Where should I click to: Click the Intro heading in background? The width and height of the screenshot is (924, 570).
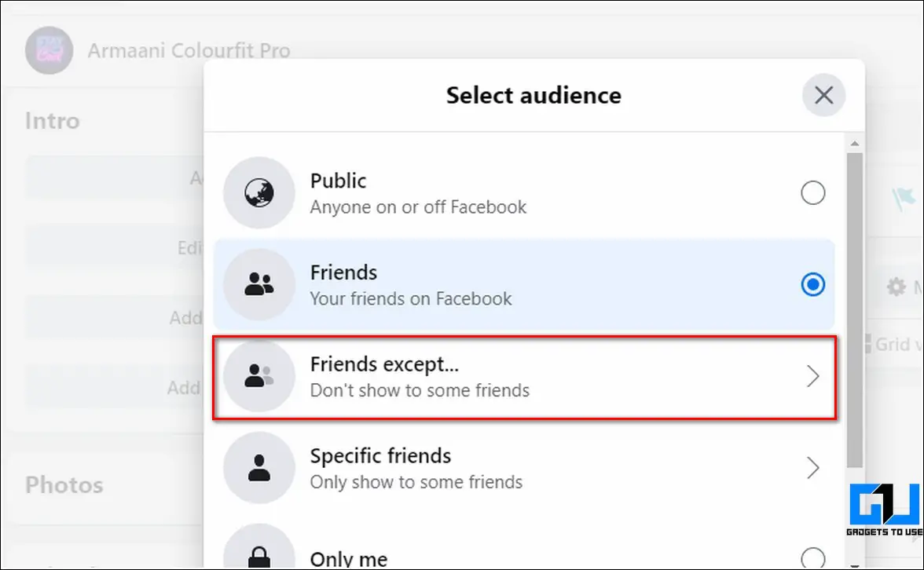tap(53, 121)
